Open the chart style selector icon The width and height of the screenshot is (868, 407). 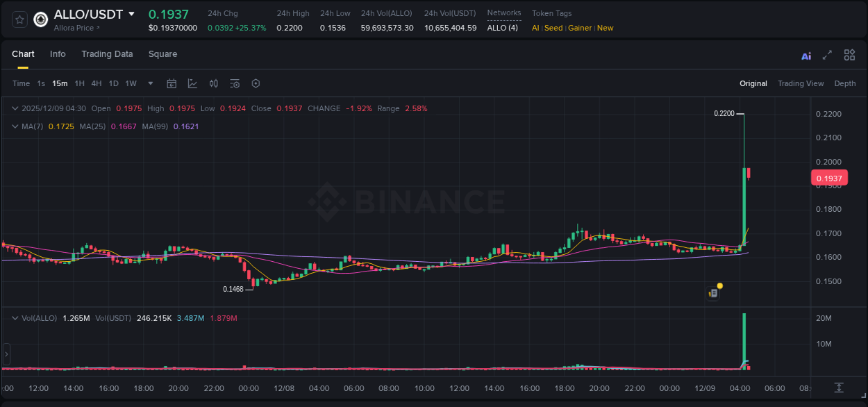[x=192, y=83]
